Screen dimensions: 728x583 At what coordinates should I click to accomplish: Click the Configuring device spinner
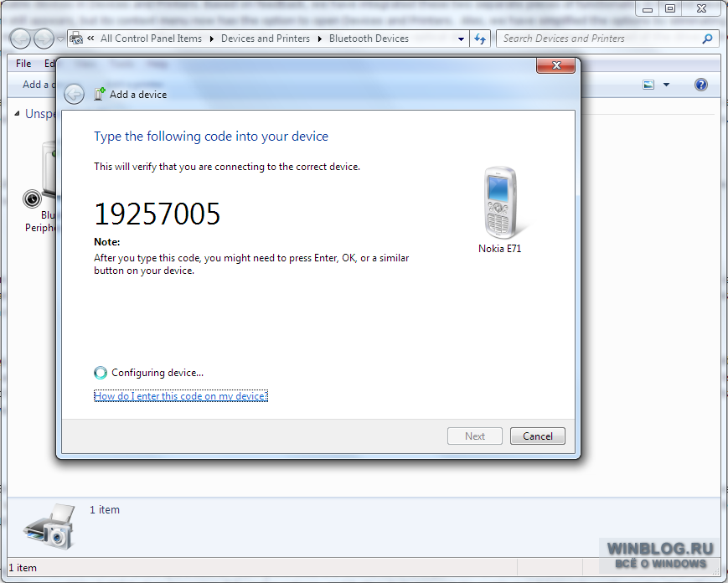(x=101, y=373)
